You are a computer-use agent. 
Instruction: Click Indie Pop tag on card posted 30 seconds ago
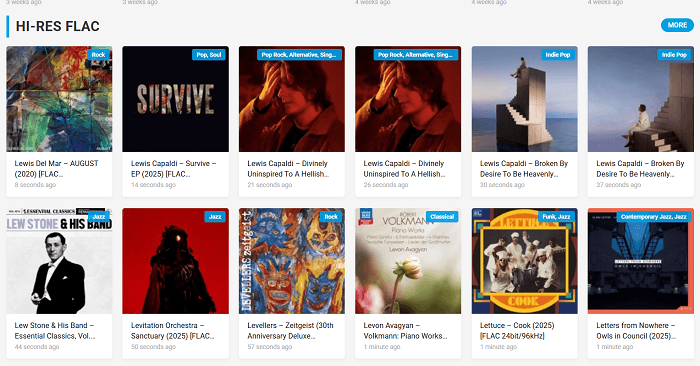[x=558, y=54]
